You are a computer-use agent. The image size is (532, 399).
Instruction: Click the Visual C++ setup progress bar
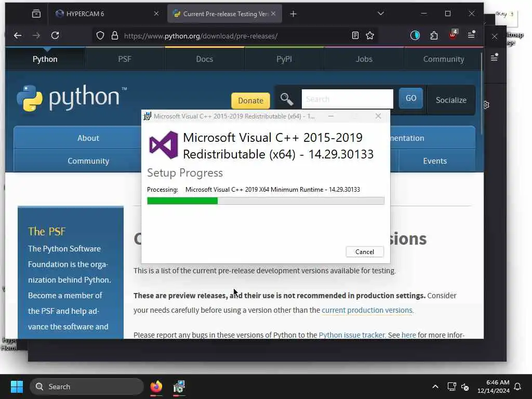(265, 201)
